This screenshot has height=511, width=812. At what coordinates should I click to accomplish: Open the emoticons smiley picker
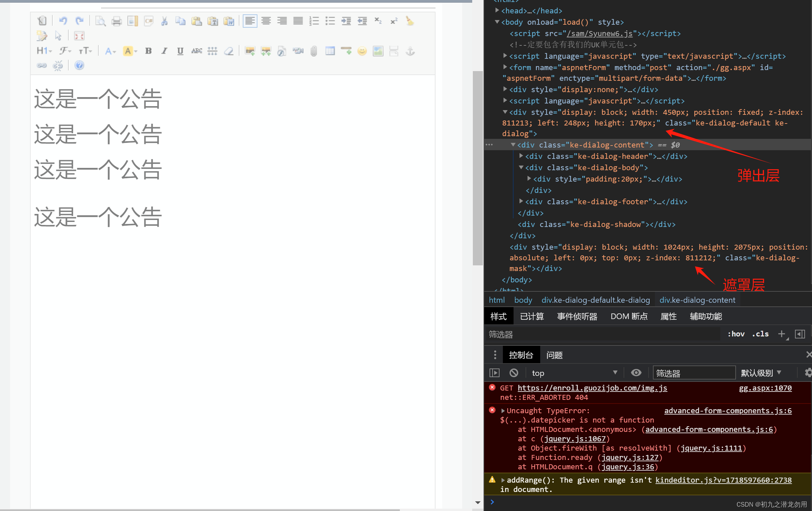click(x=362, y=51)
